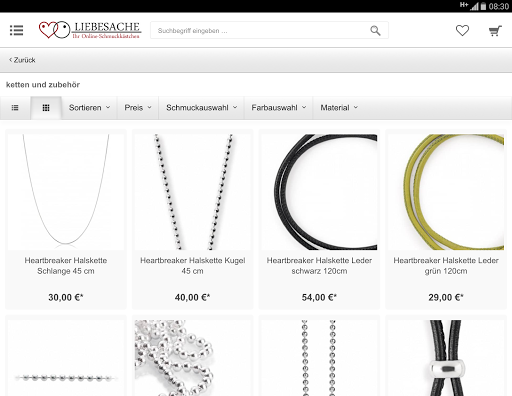
Task: Tap the 08:30 clock in status bar
Action: click(x=499, y=6)
